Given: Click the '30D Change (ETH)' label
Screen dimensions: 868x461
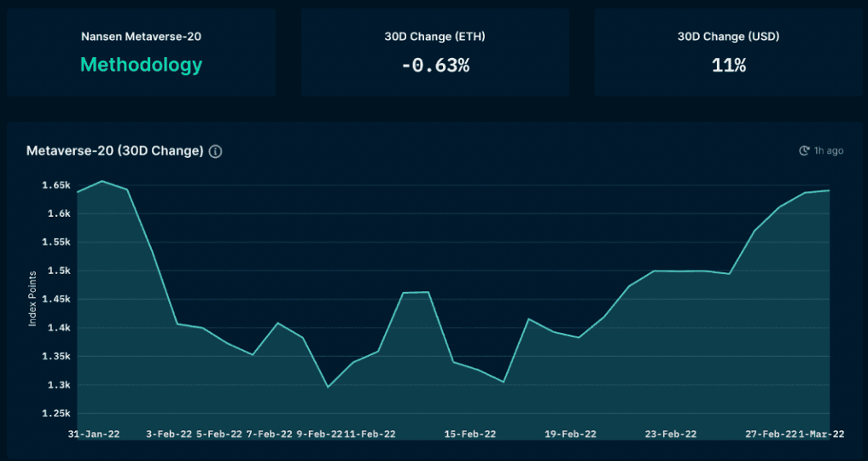Looking at the screenshot, I should pos(435,37).
